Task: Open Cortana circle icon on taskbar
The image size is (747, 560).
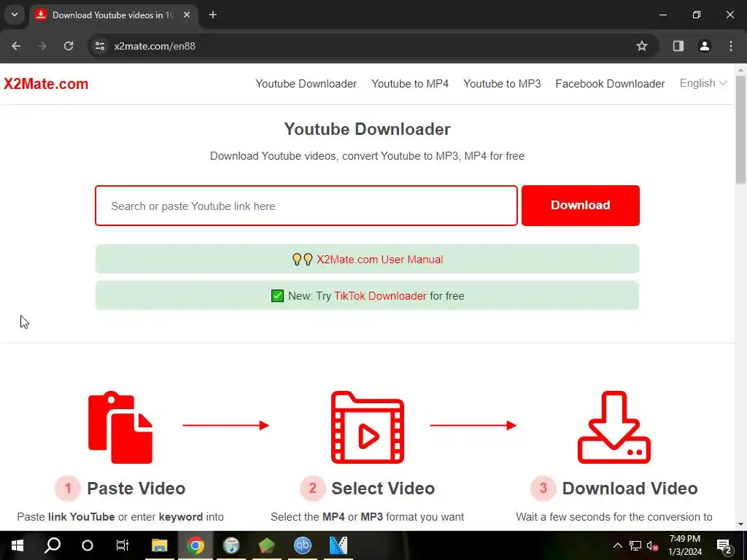Action: point(88,545)
